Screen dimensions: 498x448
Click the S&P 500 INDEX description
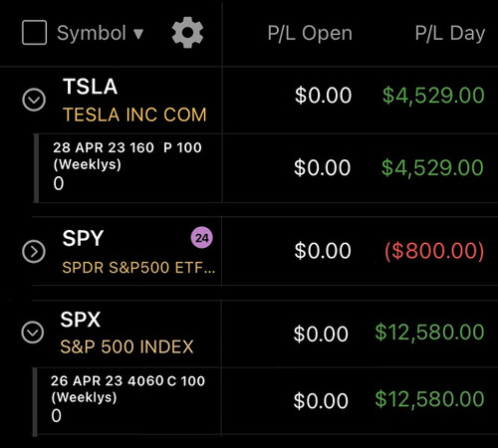click(x=126, y=346)
